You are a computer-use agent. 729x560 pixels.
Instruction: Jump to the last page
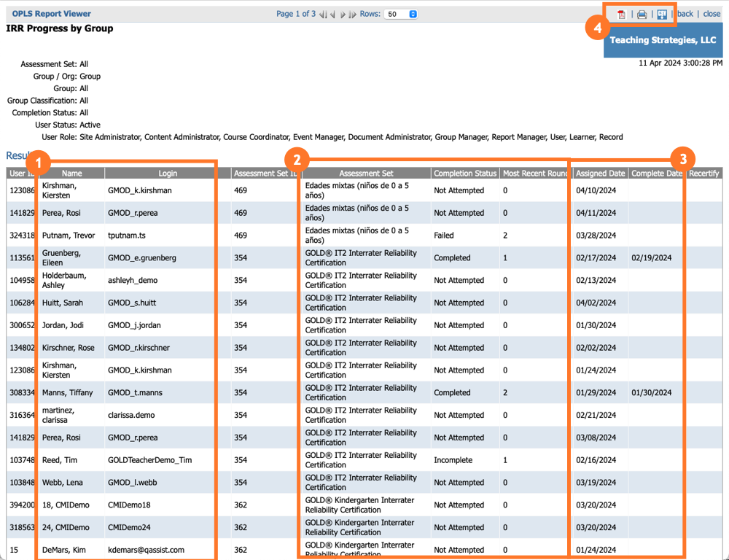pos(355,14)
